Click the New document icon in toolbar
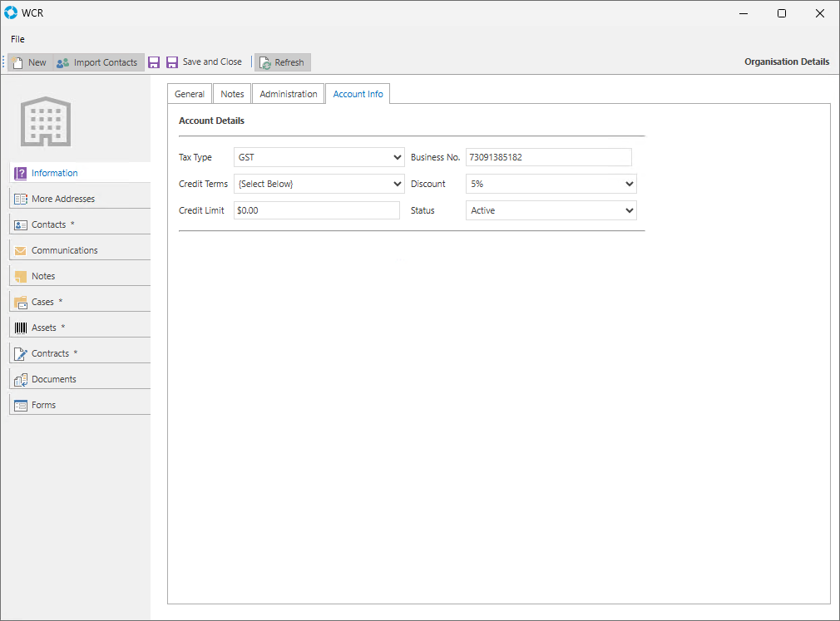The height and width of the screenshot is (621, 840). 17,62
